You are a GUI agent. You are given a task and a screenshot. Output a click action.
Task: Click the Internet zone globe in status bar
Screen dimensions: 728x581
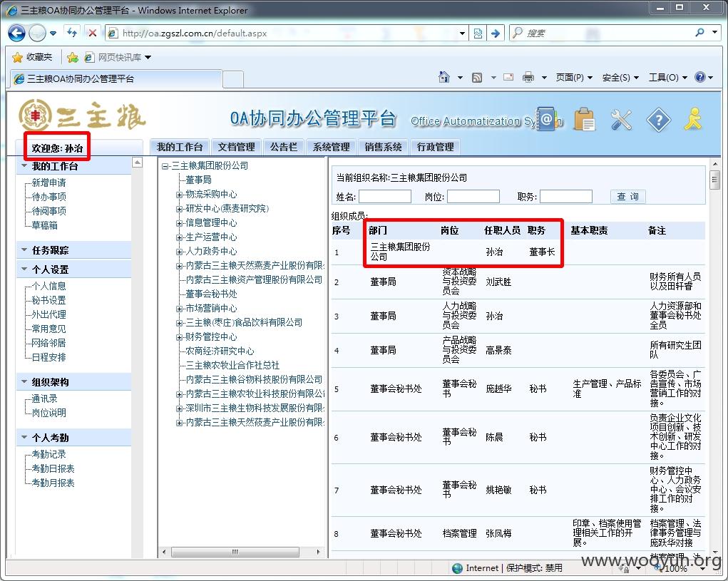tap(457, 568)
